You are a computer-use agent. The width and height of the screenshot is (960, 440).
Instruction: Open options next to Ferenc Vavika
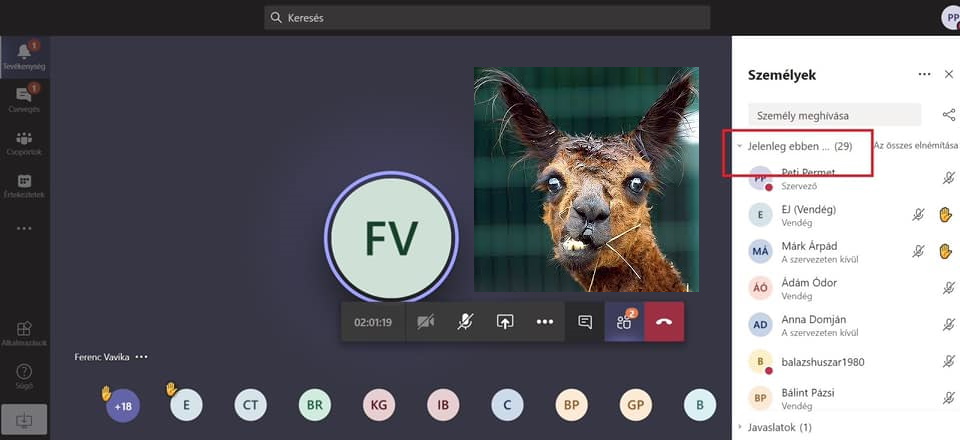(141, 357)
